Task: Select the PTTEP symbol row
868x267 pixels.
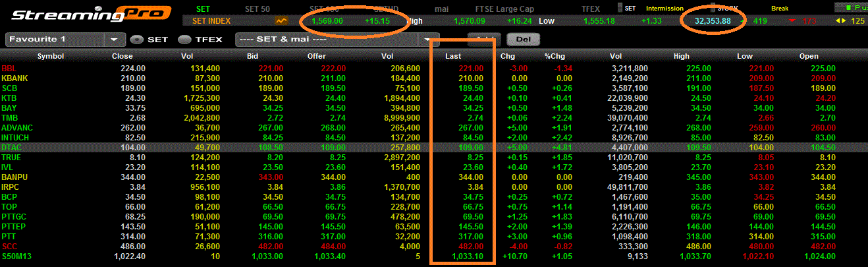Action: [x=434, y=227]
